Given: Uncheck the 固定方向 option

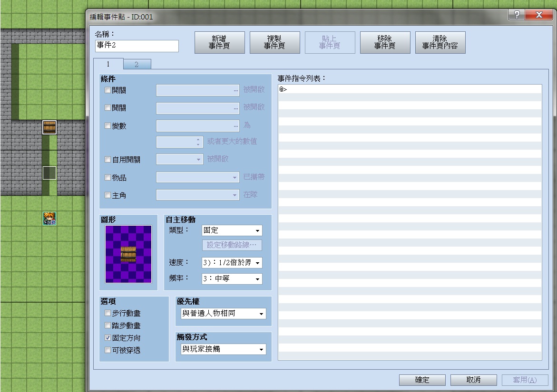Looking at the screenshot, I should (107, 338).
